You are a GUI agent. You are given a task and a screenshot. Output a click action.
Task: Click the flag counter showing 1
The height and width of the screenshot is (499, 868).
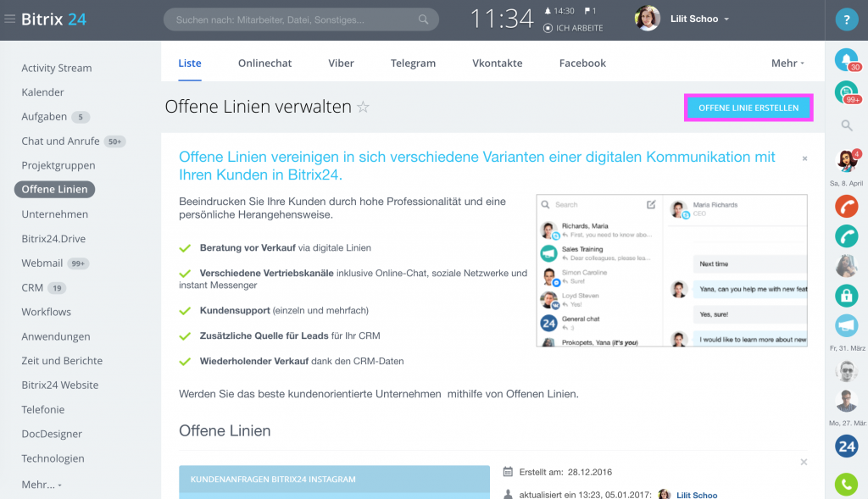tap(591, 11)
